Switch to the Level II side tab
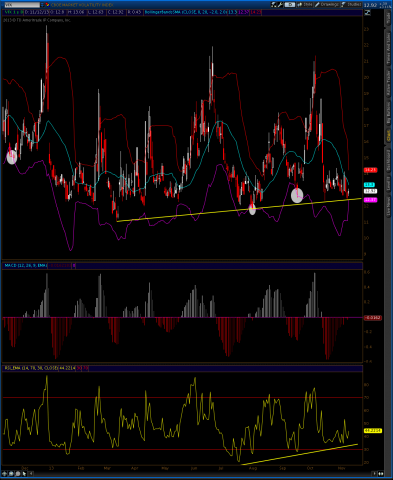The height and width of the screenshot is (480, 393). 388,184
